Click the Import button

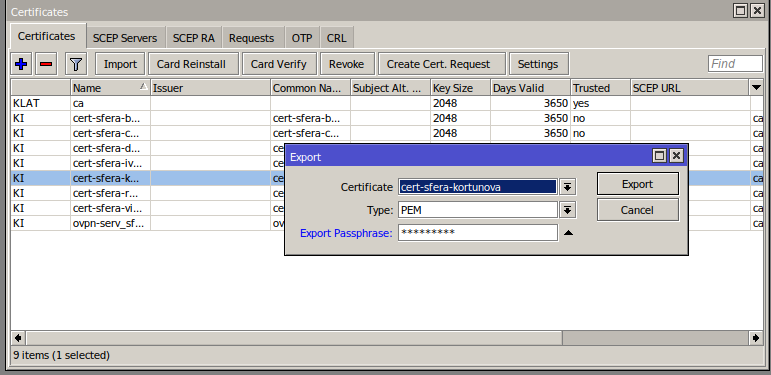click(120, 64)
